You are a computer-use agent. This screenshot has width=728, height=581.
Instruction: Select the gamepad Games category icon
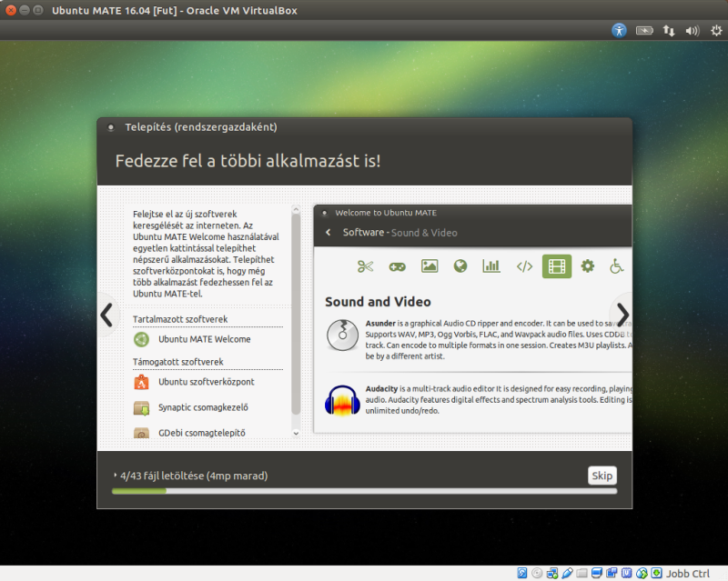397,266
